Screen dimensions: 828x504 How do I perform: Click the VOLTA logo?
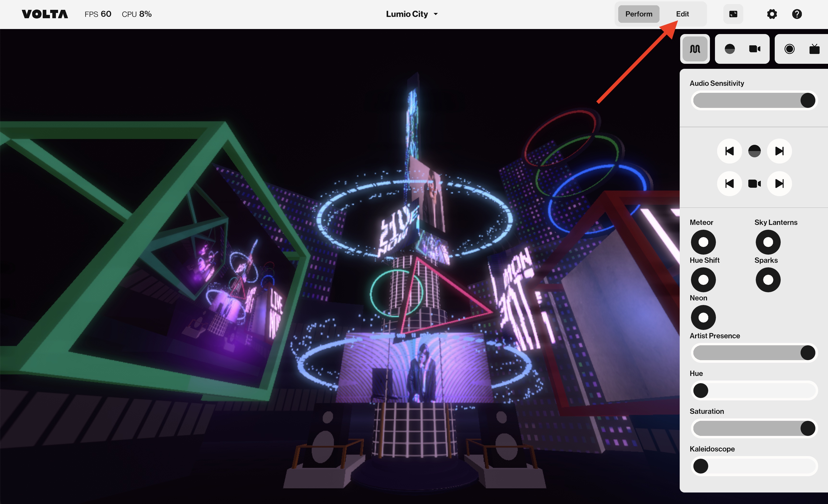(x=45, y=14)
